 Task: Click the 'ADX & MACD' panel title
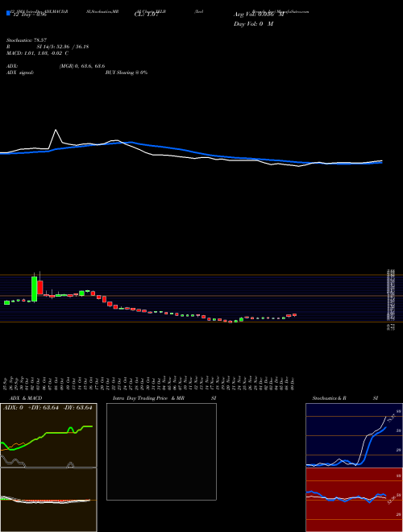pyautogui.click(x=26, y=398)
